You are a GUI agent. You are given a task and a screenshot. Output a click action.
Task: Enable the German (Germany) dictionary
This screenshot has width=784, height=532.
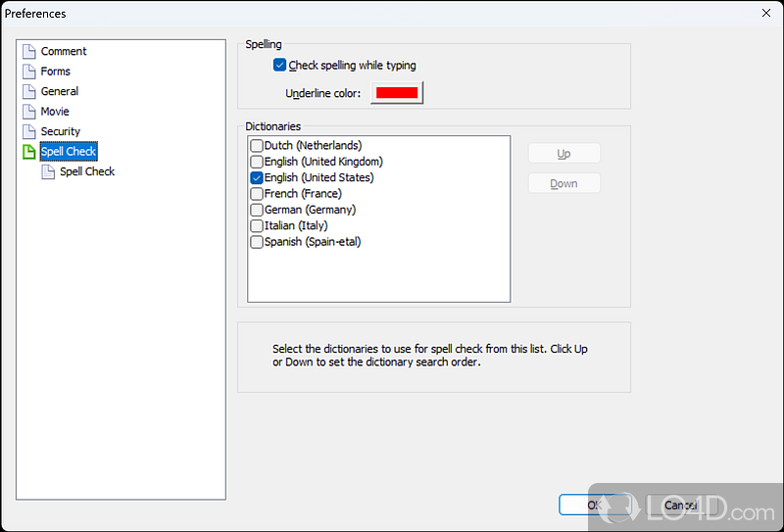pos(257,210)
